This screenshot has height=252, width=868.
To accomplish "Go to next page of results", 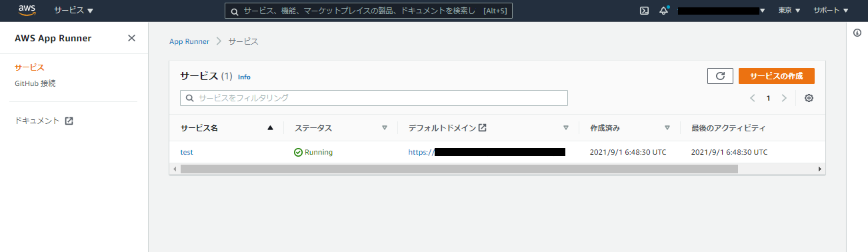I will tap(784, 98).
